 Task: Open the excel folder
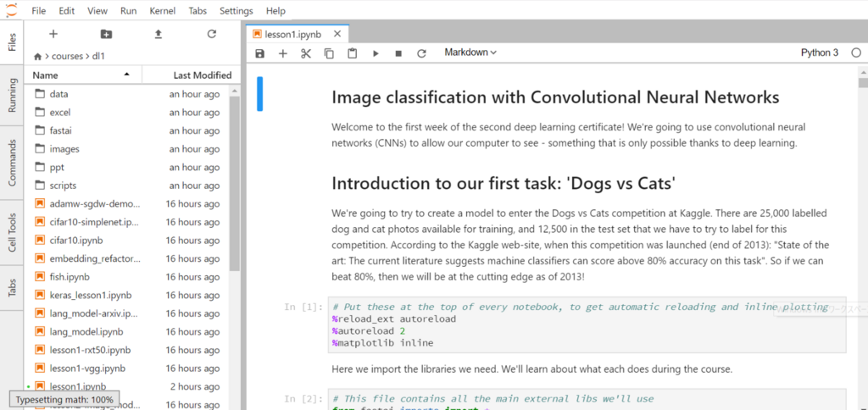(x=126, y=113)
